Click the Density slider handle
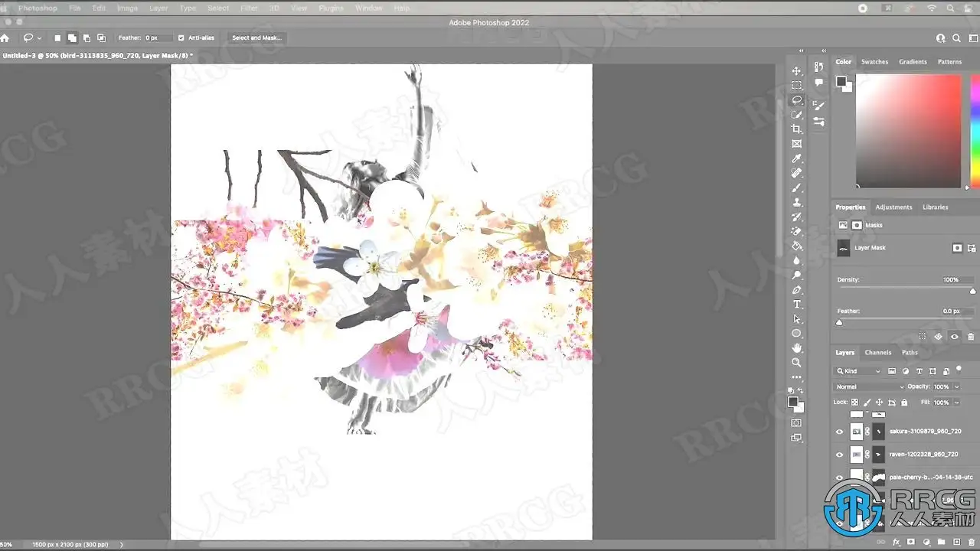 click(973, 291)
